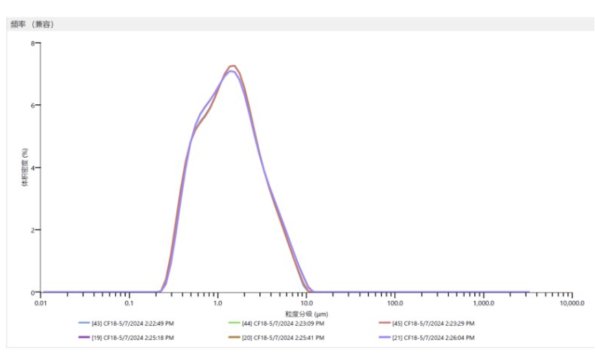The width and height of the screenshot is (596, 364).
Task: Click the green line swatch for record [44]
Action: [234, 323]
